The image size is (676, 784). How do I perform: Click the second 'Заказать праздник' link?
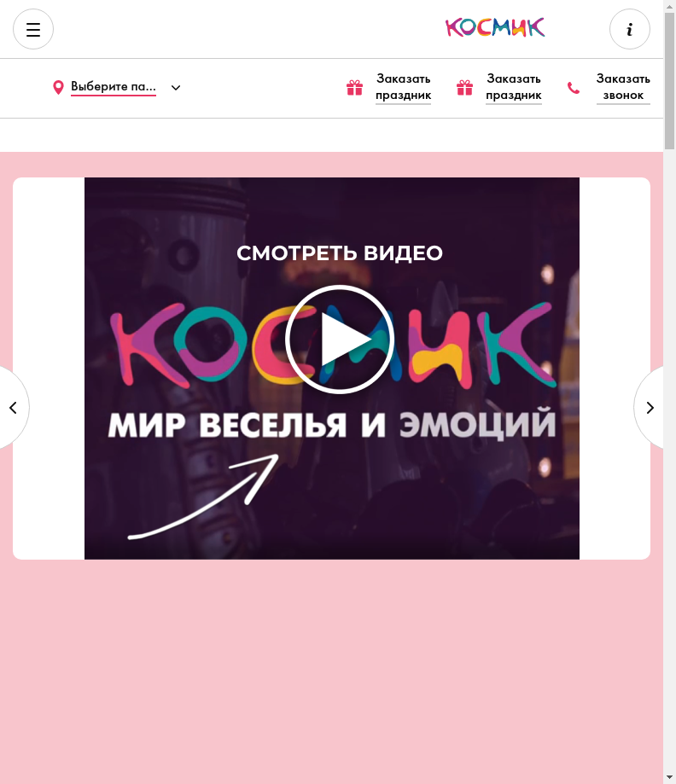click(513, 87)
